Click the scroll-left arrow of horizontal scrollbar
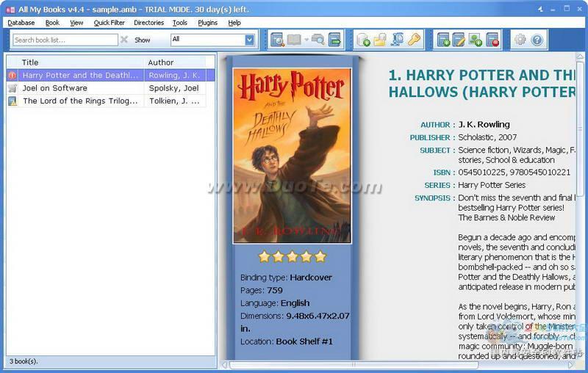This screenshot has height=373, width=588. [x=224, y=364]
